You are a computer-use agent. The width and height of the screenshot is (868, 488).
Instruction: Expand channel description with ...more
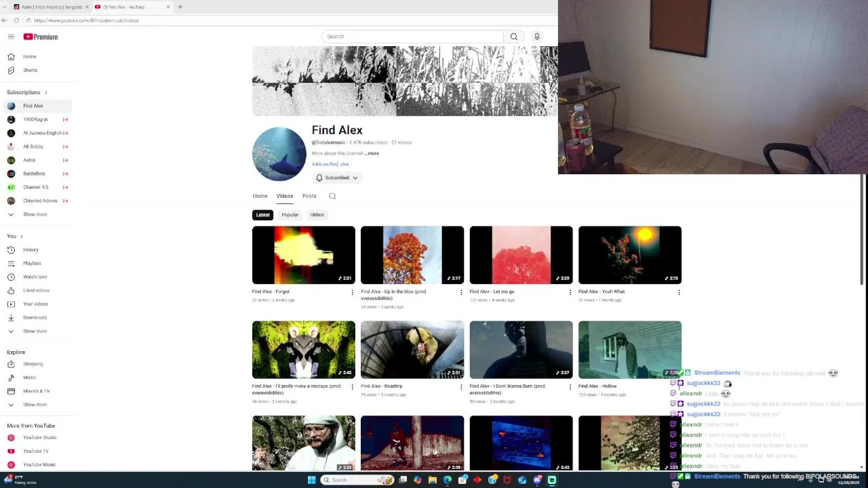pyautogui.click(x=372, y=153)
